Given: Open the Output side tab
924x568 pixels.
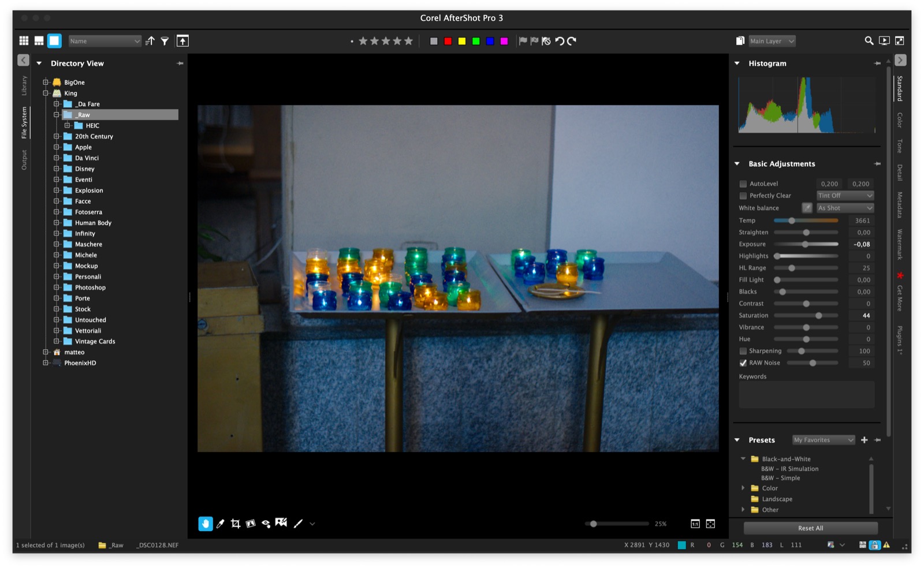Looking at the screenshot, I should (x=24, y=160).
